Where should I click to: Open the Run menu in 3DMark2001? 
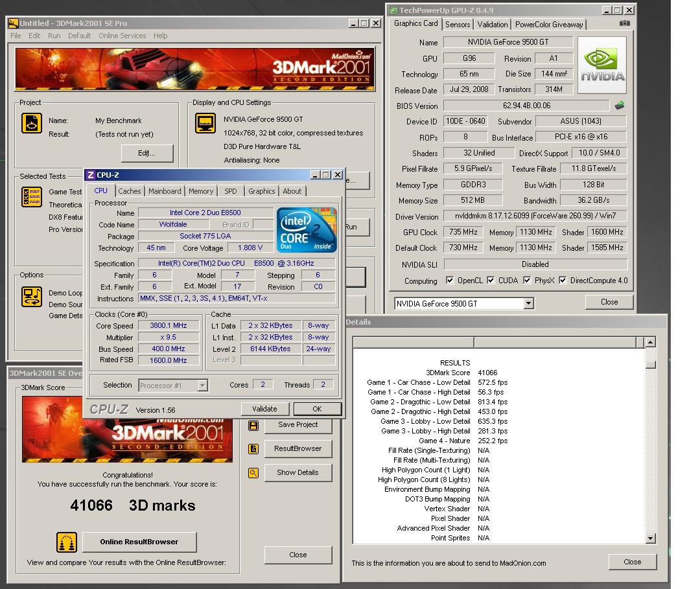point(54,36)
